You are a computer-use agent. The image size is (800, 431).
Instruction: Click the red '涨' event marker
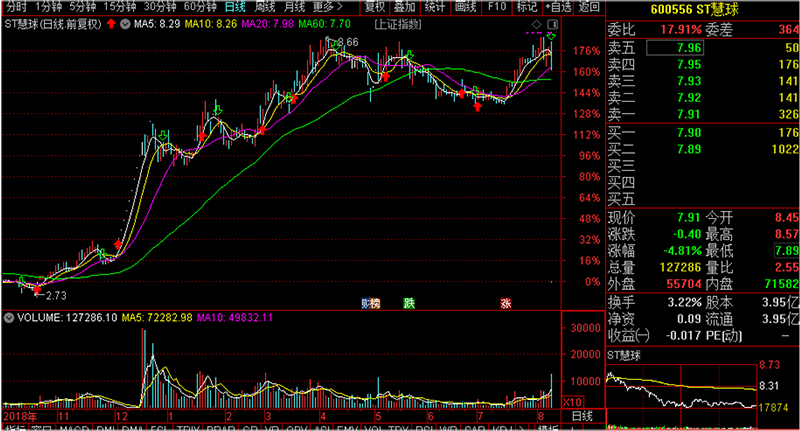[x=506, y=302]
